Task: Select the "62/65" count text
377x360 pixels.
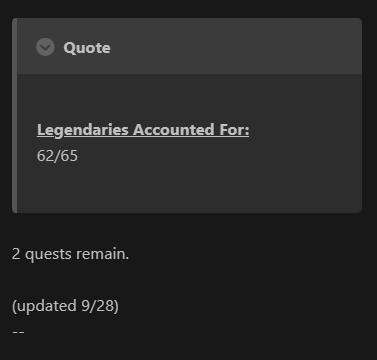Action: click(57, 156)
